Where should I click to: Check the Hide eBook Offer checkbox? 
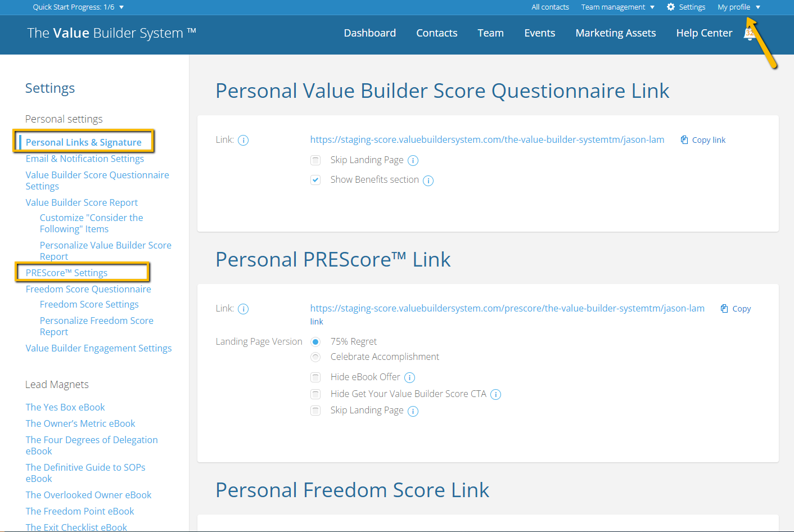pyautogui.click(x=315, y=377)
